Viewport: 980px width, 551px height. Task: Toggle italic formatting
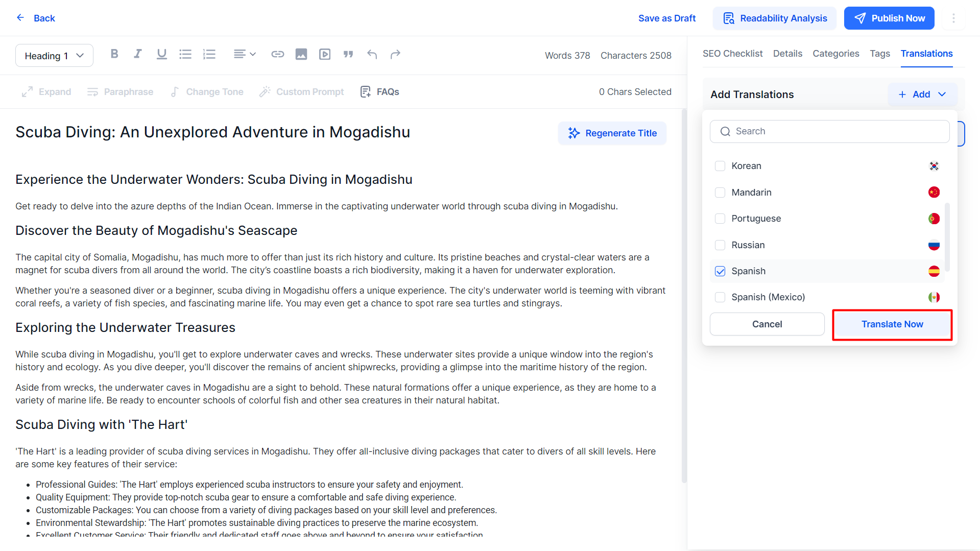138,54
